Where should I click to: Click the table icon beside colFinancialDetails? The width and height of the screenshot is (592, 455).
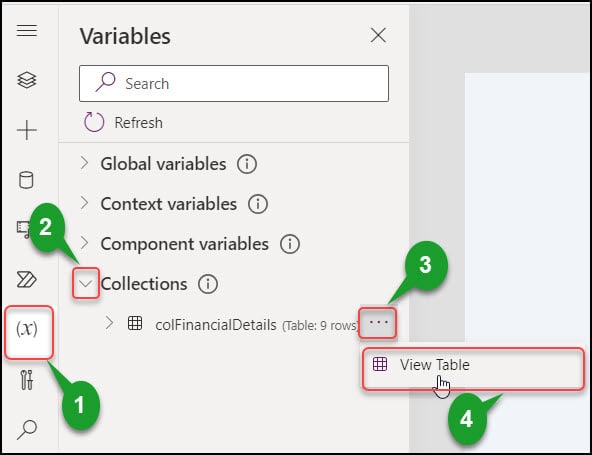coord(135,323)
